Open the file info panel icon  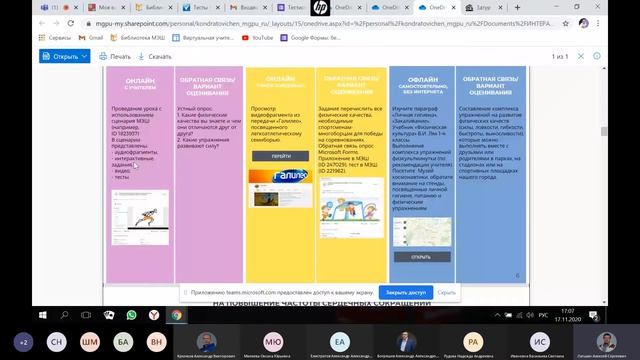tap(597, 56)
